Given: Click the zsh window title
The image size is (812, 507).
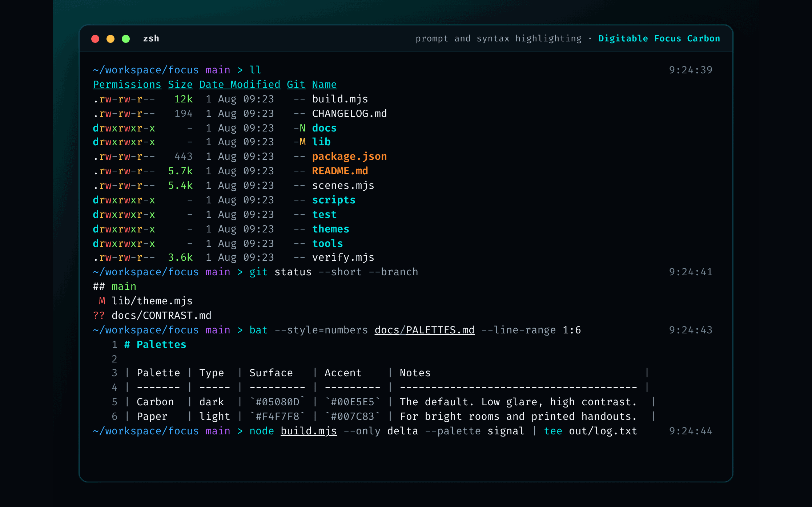Looking at the screenshot, I should coord(151,38).
